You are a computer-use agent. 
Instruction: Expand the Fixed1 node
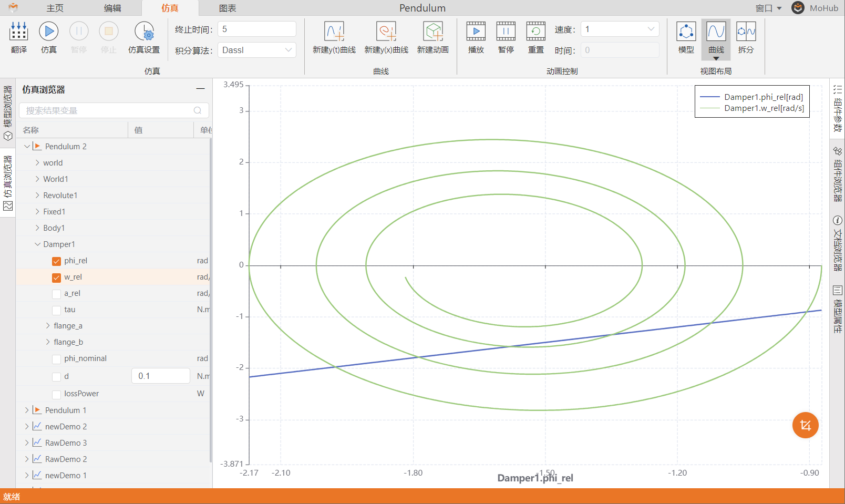[37, 211]
